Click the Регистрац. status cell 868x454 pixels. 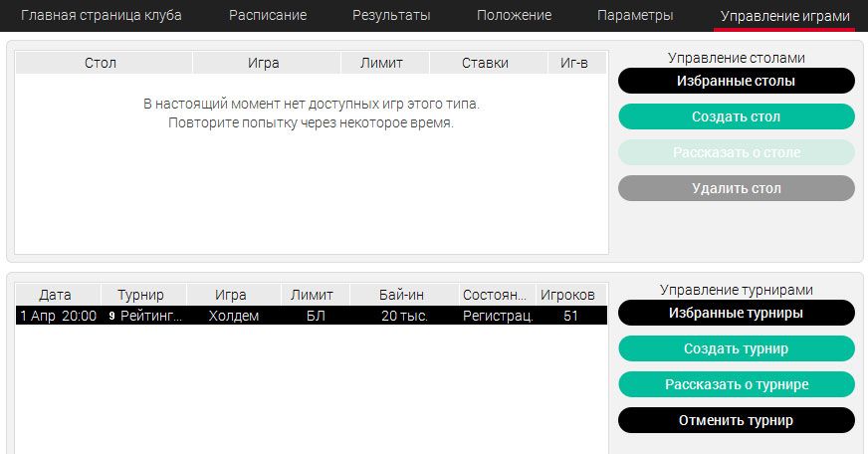point(498,316)
